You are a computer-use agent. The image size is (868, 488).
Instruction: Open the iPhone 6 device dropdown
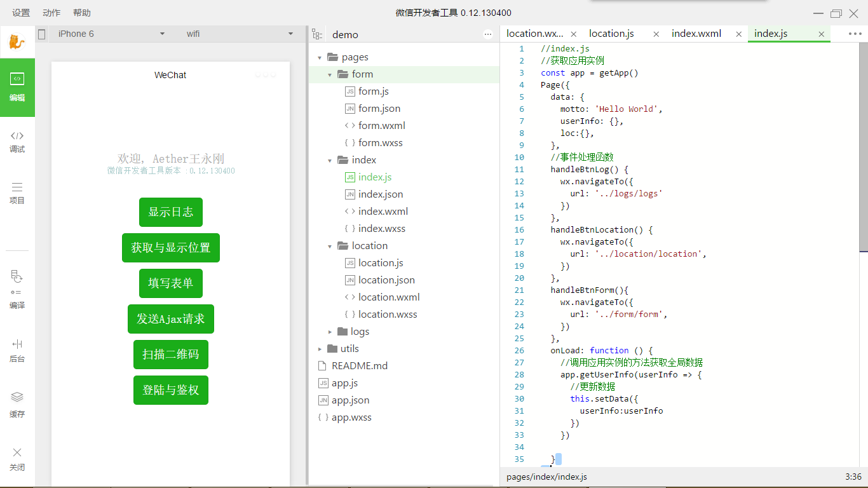(x=112, y=34)
